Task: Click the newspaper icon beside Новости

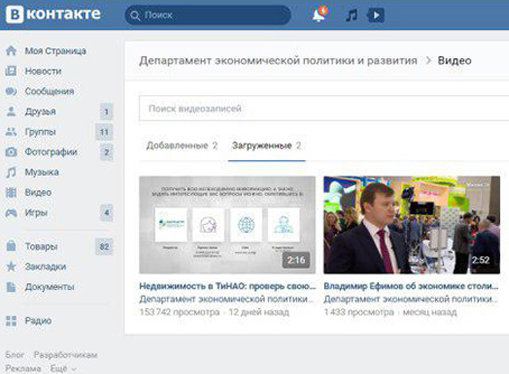Action: (11, 71)
